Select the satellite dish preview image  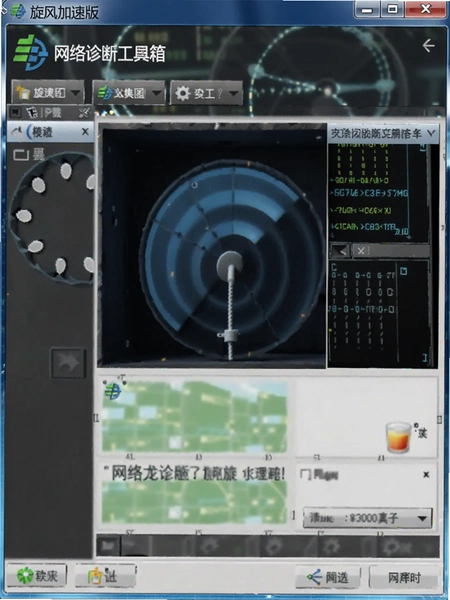(212, 246)
